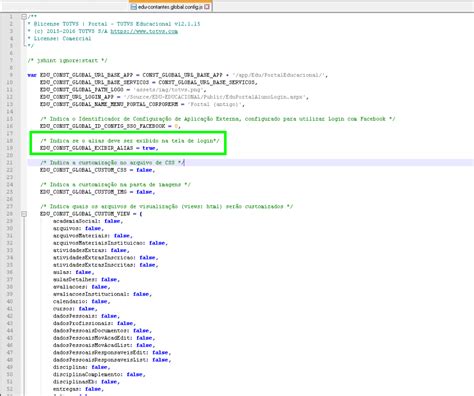Select the edu.constantes.global.config.js file tab
474x396 pixels.
tap(170, 7)
